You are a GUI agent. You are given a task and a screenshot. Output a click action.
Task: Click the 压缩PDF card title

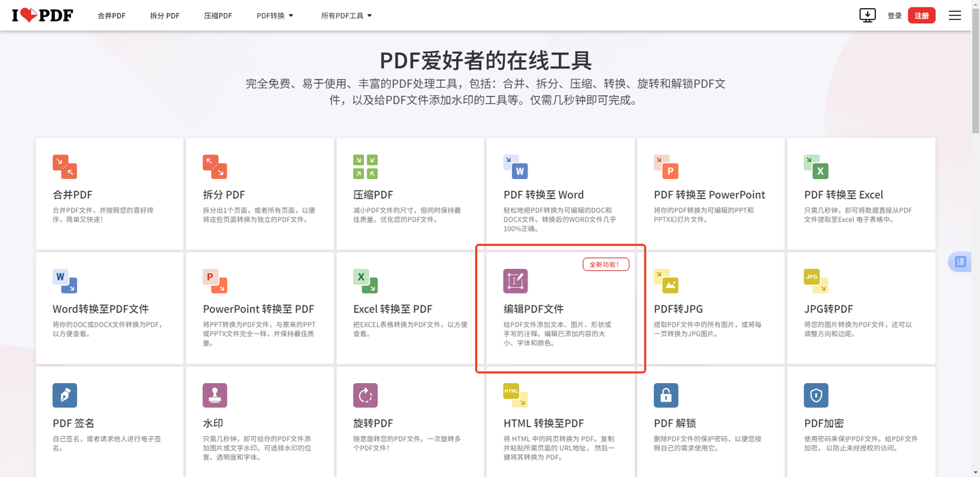point(373,195)
